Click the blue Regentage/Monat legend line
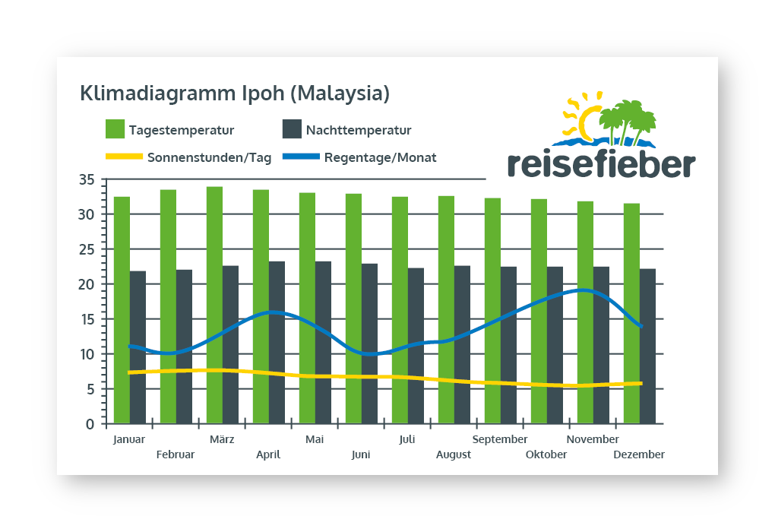 point(300,157)
